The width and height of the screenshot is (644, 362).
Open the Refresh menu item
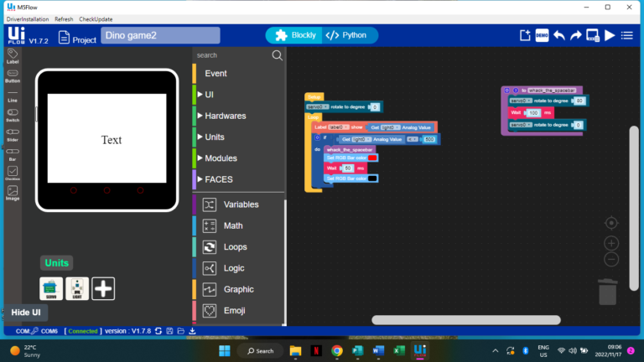click(x=64, y=18)
